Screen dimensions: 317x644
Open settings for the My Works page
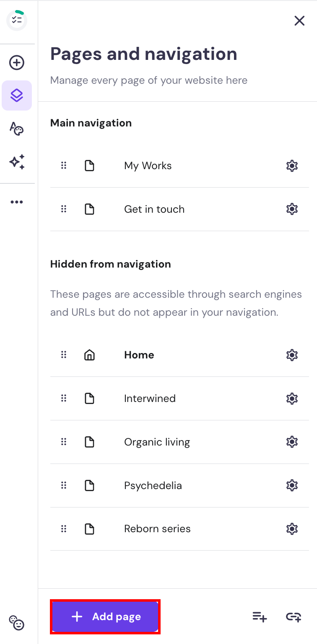[292, 165]
